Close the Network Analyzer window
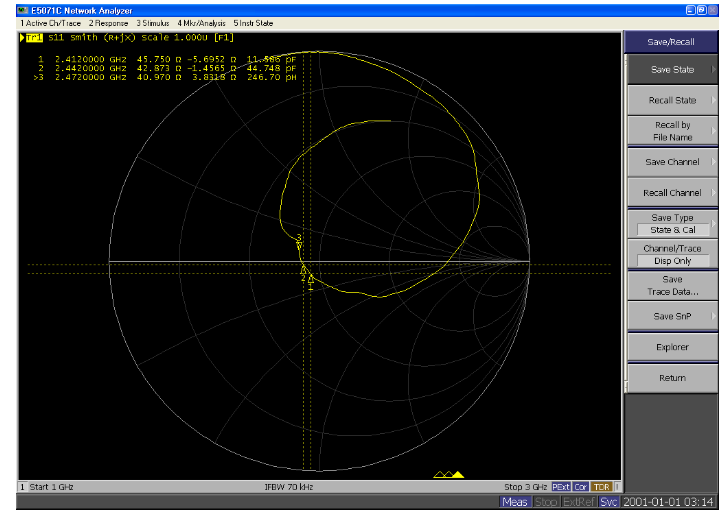Screen dimensions: 723x514 pyautogui.click(x=712, y=10)
